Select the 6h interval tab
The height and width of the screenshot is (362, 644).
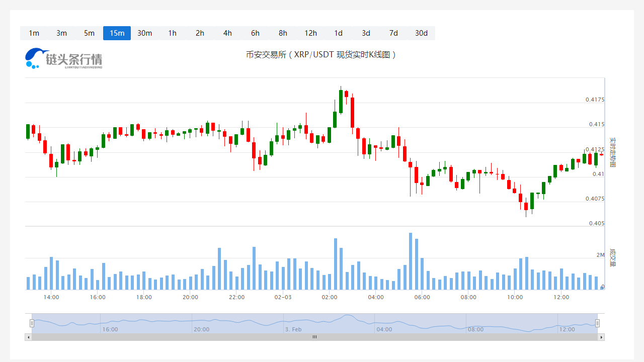pyautogui.click(x=255, y=33)
